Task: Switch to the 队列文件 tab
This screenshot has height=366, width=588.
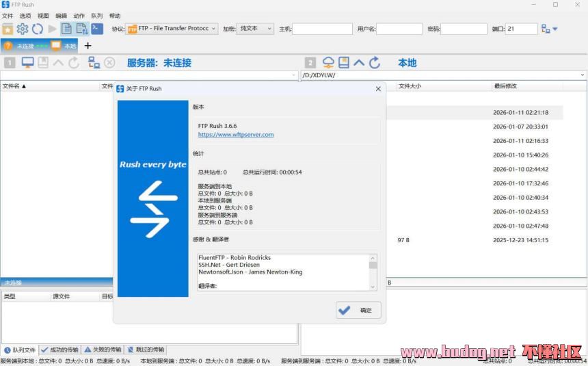Action: click(x=21, y=350)
